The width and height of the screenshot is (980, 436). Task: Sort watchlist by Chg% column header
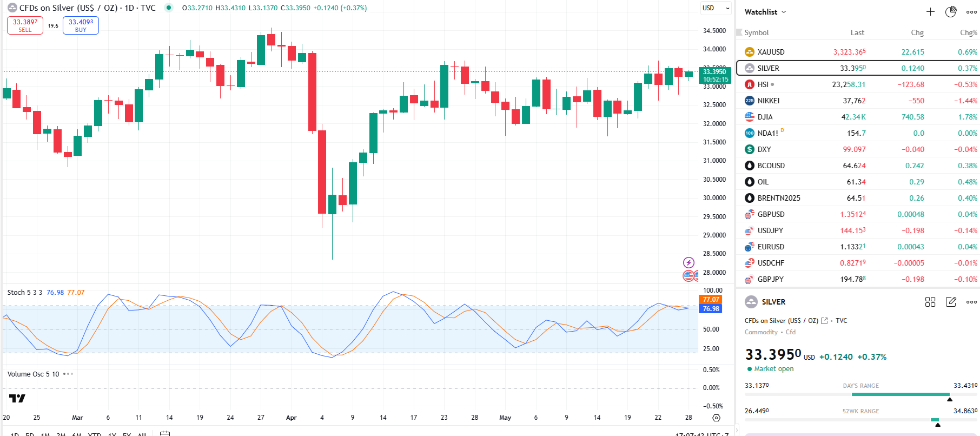pyautogui.click(x=968, y=32)
